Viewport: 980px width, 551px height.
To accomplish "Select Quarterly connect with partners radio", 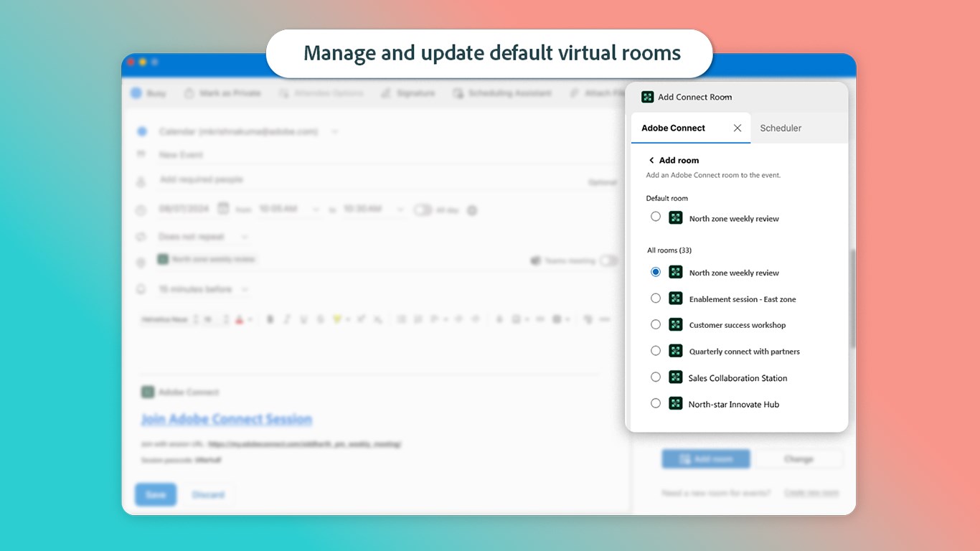I will click(656, 351).
